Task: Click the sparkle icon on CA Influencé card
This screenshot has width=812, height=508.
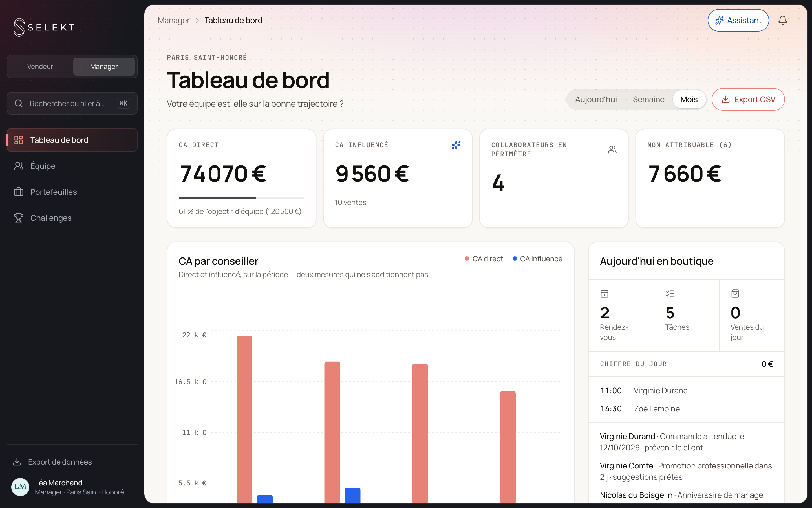Action: [456, 145]
